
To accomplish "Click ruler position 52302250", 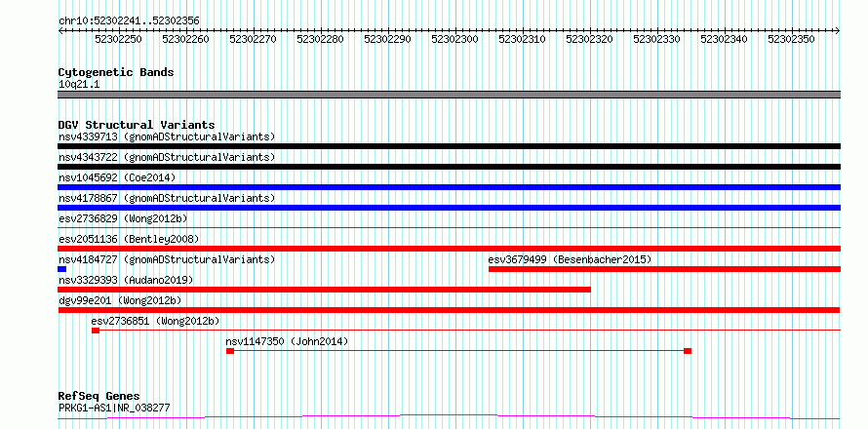I will click(118, 39).
